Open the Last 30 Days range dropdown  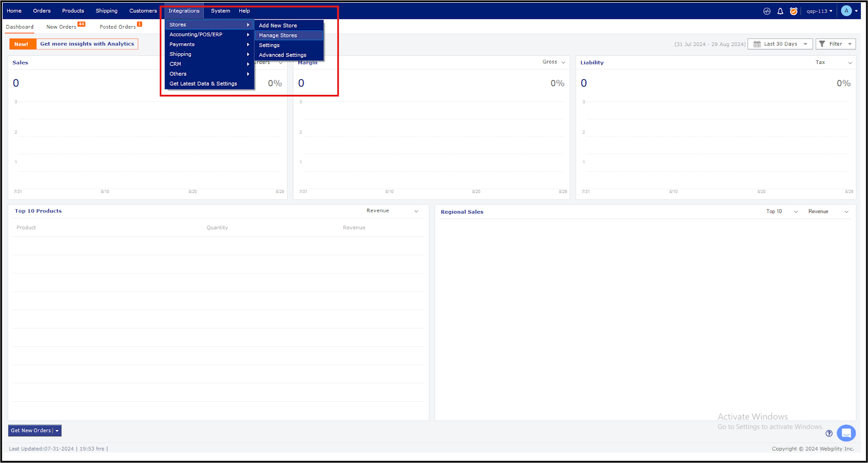(x=781, y=44)
